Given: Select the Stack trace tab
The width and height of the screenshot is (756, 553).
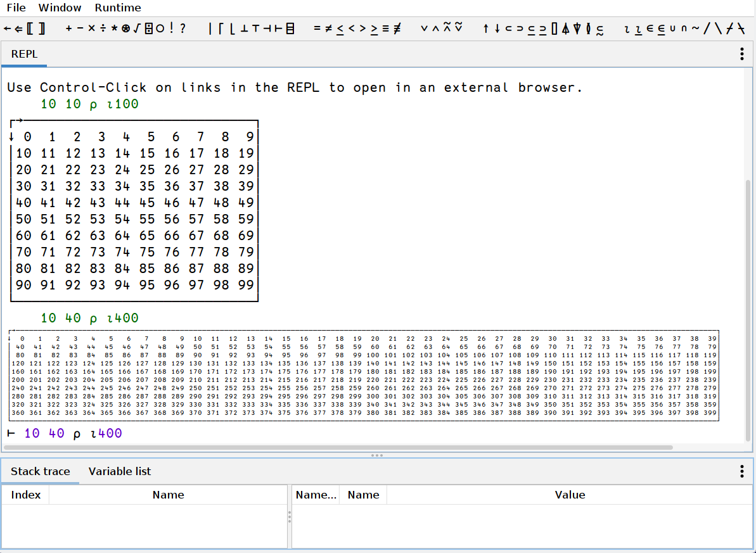Looking at the screenshot, I should pos(40,471).
